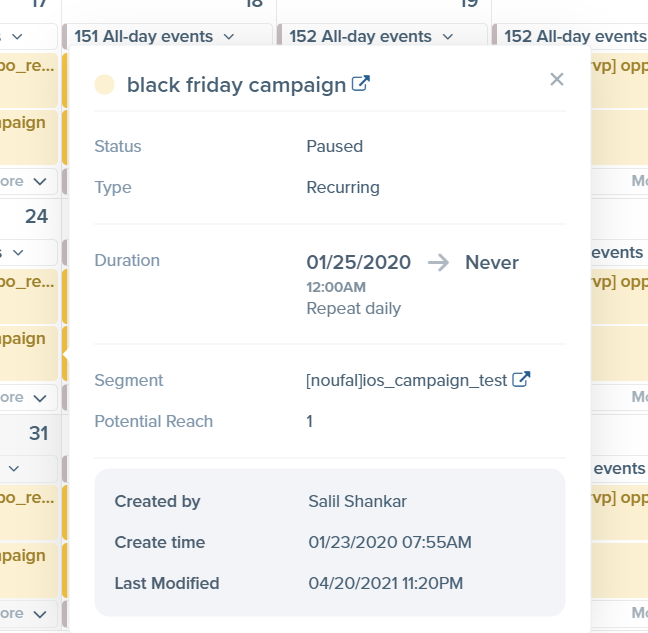Click the 01/25/2020 start date
This screenshot has height=633, width=648.
358,263
